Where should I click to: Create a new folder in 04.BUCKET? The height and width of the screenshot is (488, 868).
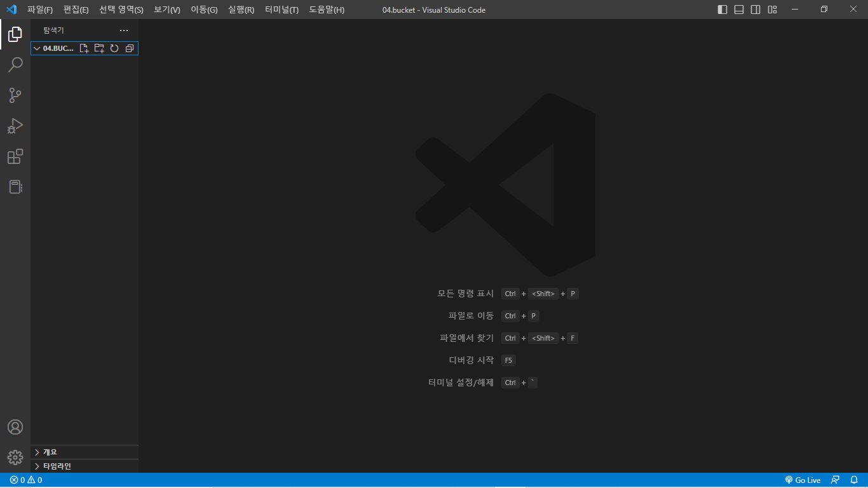point(99,48)
